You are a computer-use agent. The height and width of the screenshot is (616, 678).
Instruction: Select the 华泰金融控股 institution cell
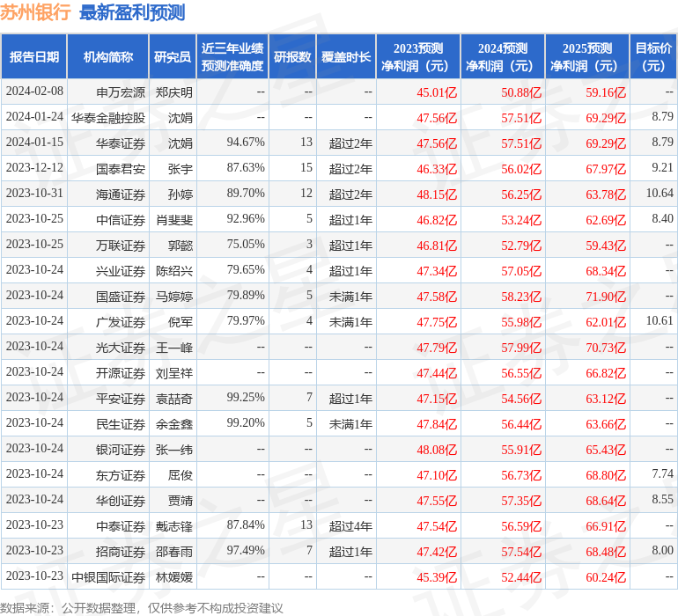(x=108, y=118)
